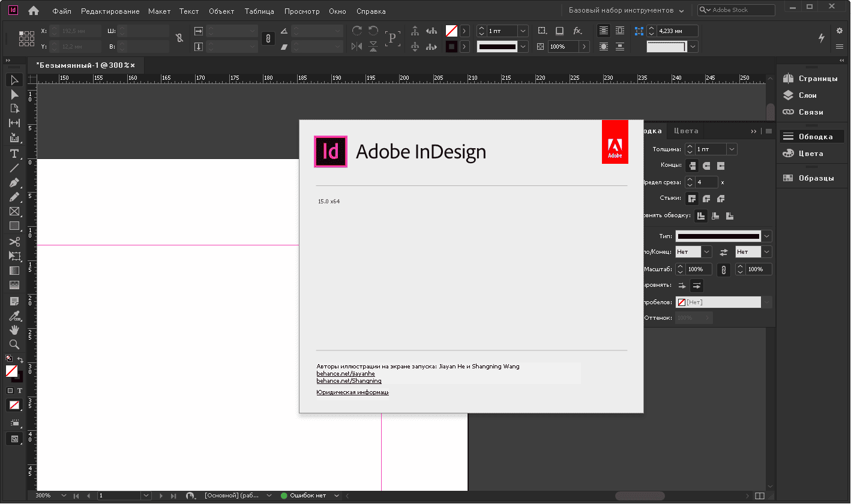Select the projecting cap option for Концы

tap(721, 166)
